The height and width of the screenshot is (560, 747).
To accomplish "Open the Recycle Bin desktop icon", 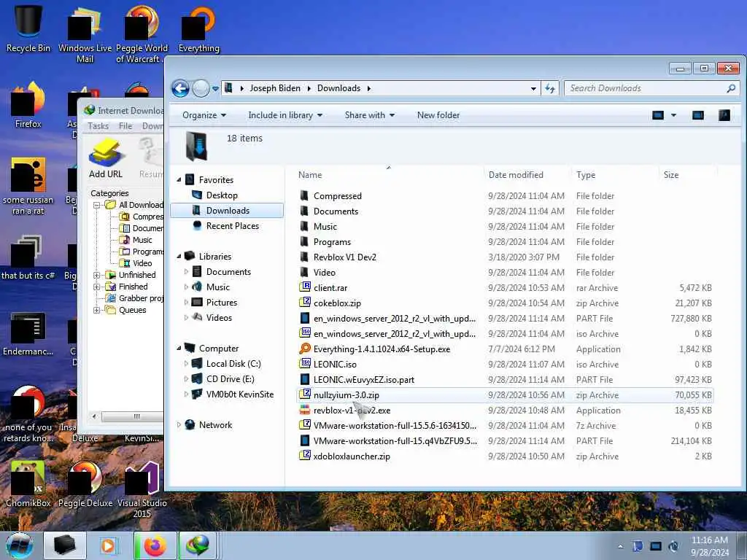I will (x=28, y=27).
